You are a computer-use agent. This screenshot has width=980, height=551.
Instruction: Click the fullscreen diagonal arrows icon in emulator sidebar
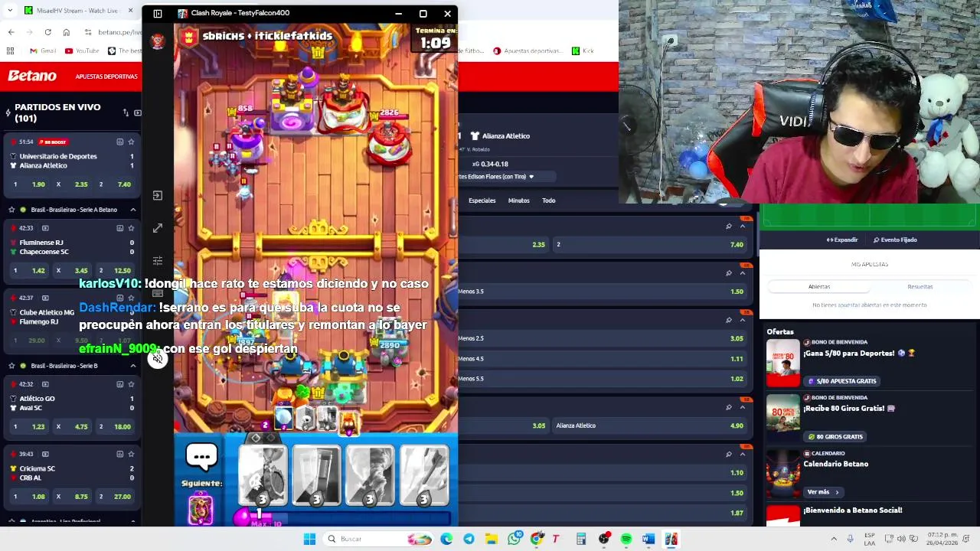pos(157,228)
